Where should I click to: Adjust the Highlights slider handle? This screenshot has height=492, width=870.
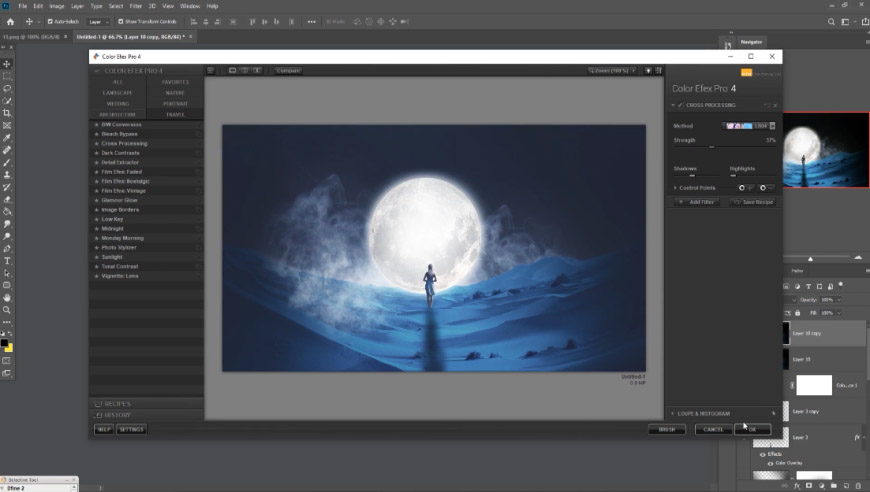733,176
